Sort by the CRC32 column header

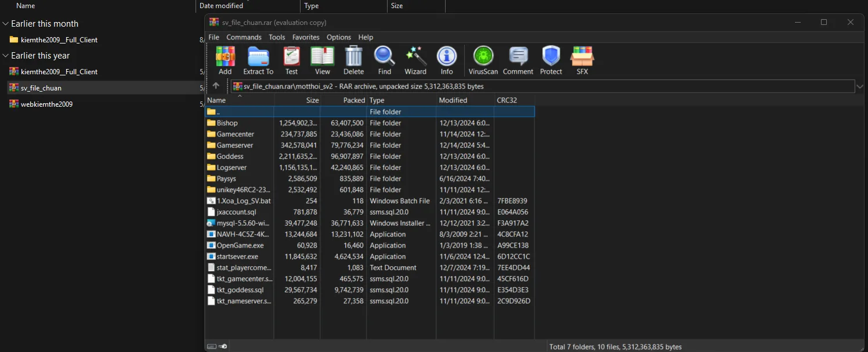point(507,100)
